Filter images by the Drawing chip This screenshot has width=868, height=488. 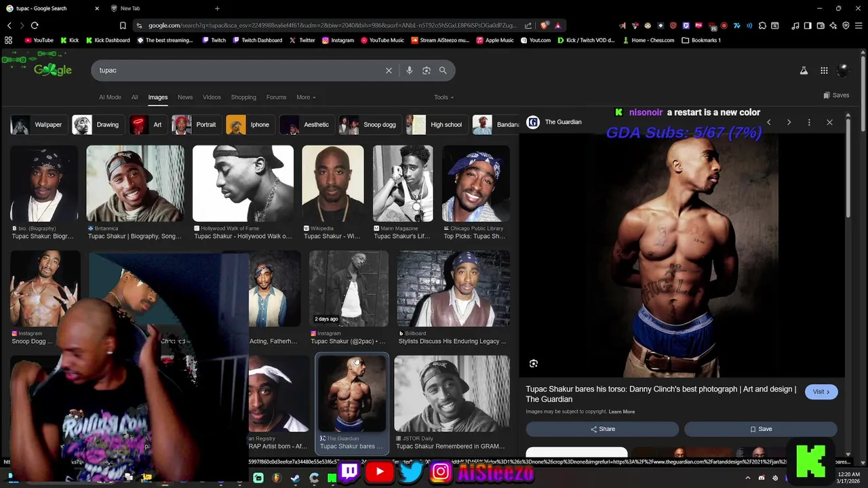coord(98,125)
